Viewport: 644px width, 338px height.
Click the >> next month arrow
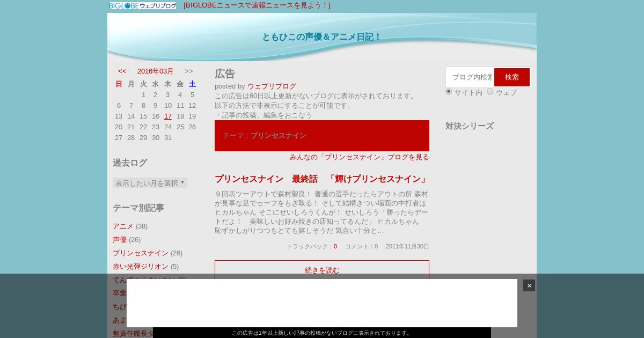point(189,71)
